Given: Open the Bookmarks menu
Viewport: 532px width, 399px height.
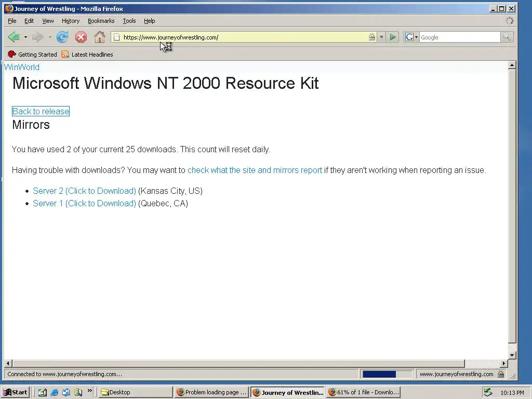Looking at the screenshot, I should [x=101, y=21].
